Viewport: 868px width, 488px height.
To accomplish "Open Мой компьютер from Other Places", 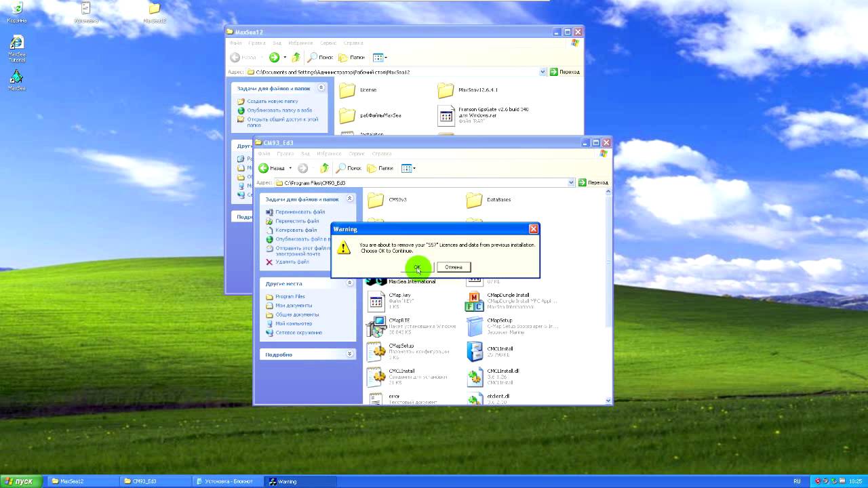I will [294, 323].
